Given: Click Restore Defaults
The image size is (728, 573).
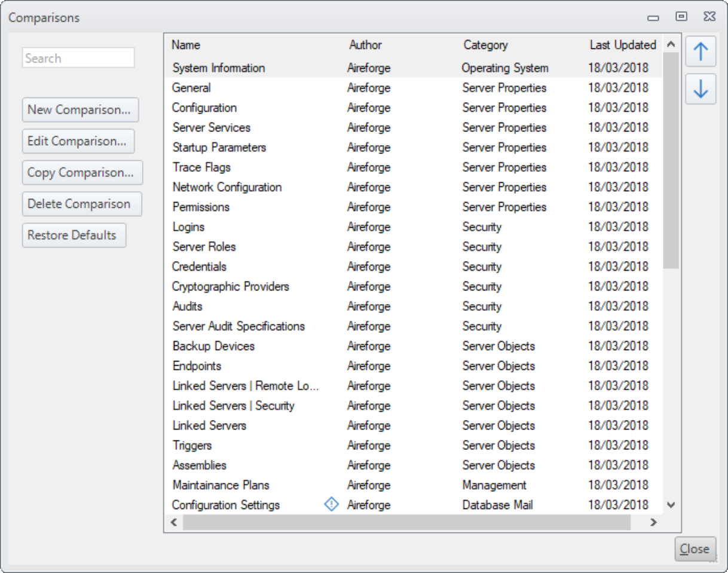Looking at the screenshot, I should tap(74, 235).
